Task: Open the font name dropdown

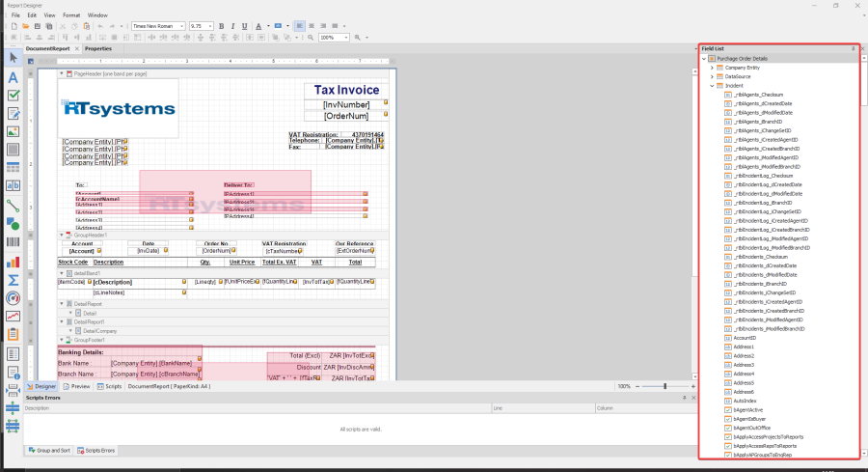Action: [180, 26]
